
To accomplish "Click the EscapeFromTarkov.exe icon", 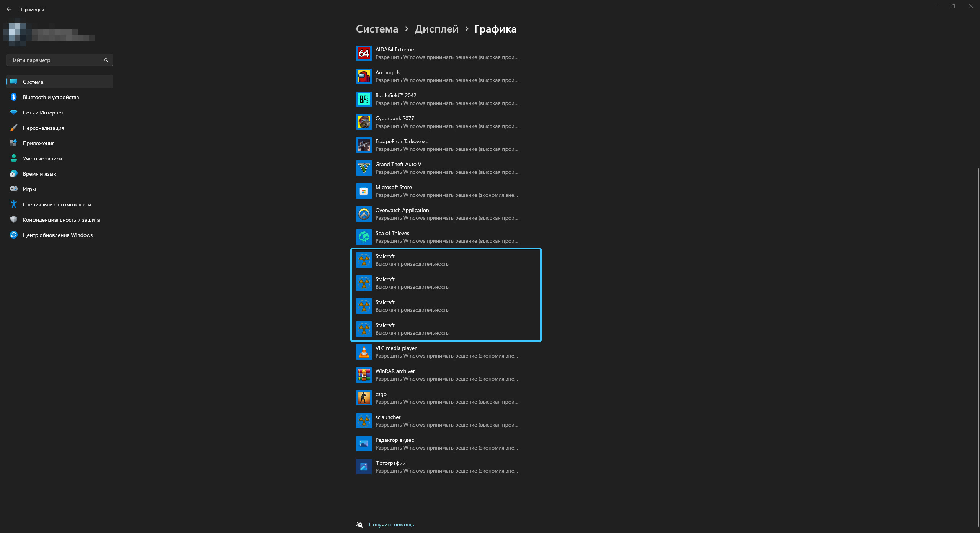I will 364,145.
